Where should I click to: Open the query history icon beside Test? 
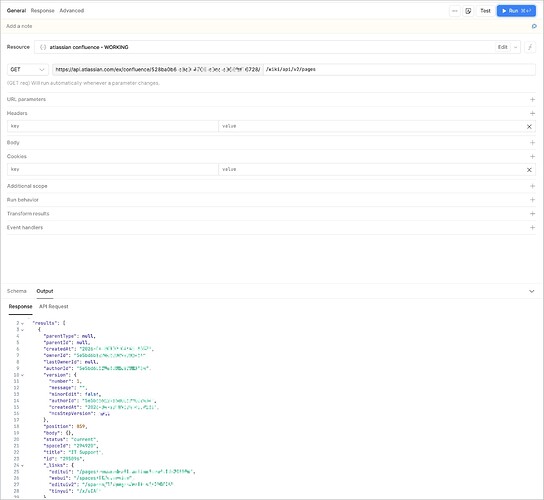(468, 11)
